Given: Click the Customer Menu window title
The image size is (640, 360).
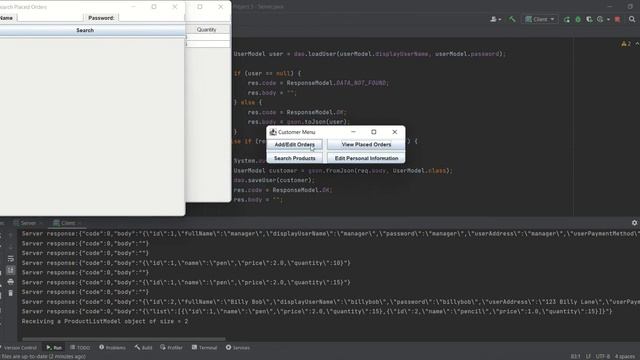Looking at the screenshot, I should pyautogui.click(x=297, y=132).
